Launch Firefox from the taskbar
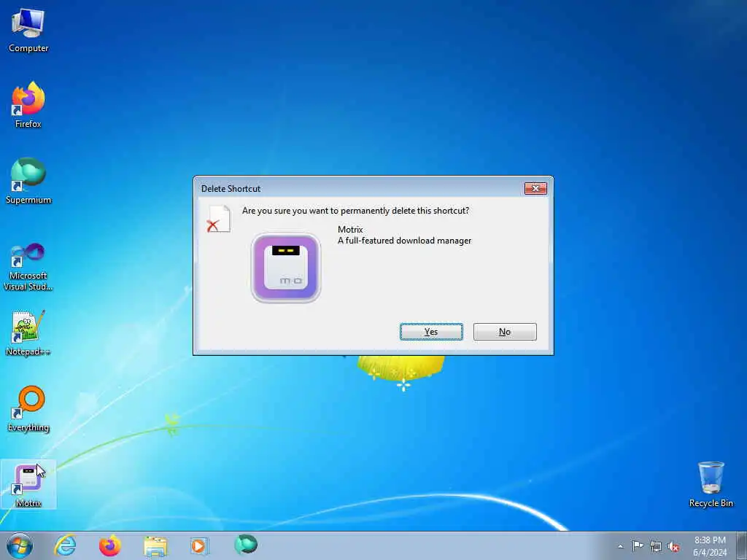Viewport: 747px width, 560px height. [x=110, y=545]
